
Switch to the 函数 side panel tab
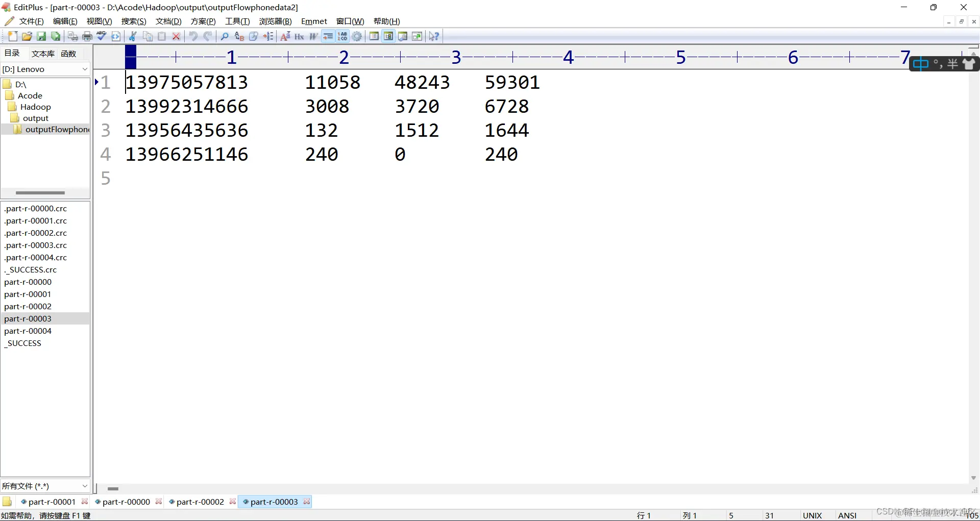[x=68, y=54]
